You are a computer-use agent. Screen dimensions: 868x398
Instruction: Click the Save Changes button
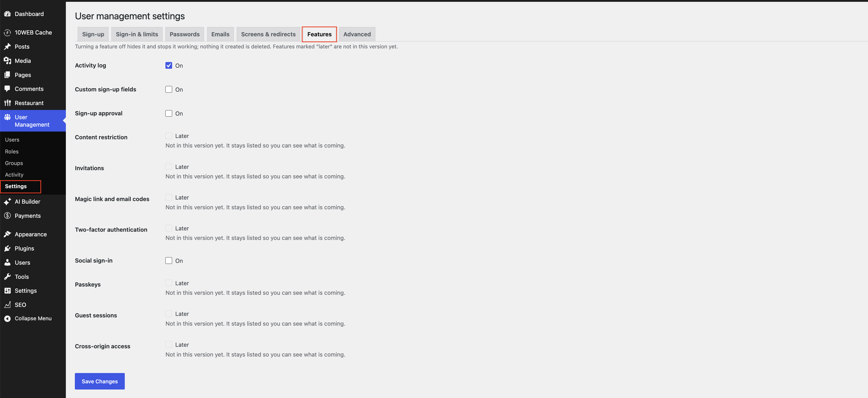(x=100, y=381)
